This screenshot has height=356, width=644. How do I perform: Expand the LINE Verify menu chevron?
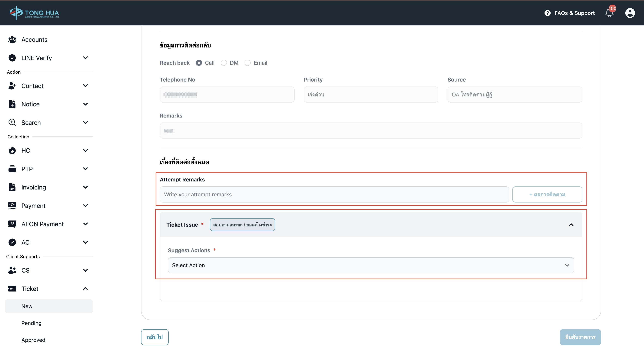(x=85, y=58)
